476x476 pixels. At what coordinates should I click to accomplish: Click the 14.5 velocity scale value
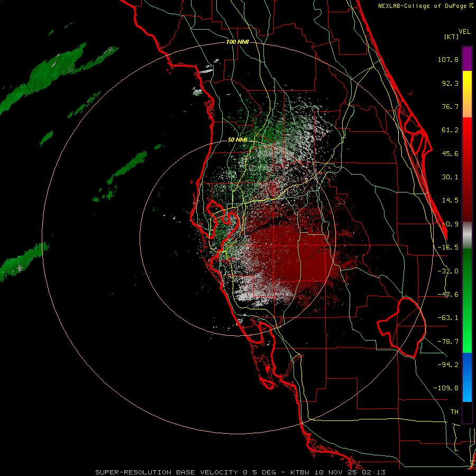450,200
